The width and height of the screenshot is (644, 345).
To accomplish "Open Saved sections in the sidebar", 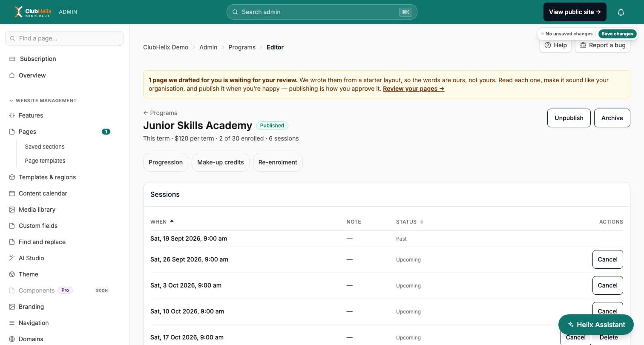I will (x=45, y=147).
